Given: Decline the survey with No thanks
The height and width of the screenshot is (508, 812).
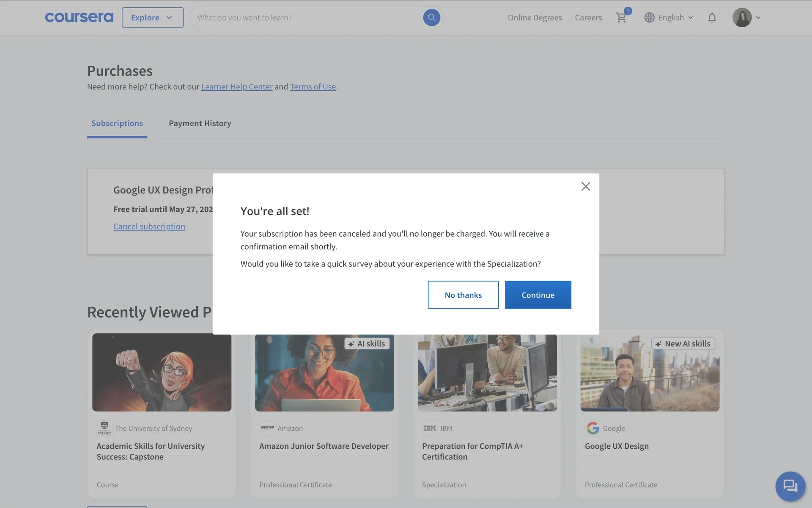Looking at the screenshot, I should 463,295.
